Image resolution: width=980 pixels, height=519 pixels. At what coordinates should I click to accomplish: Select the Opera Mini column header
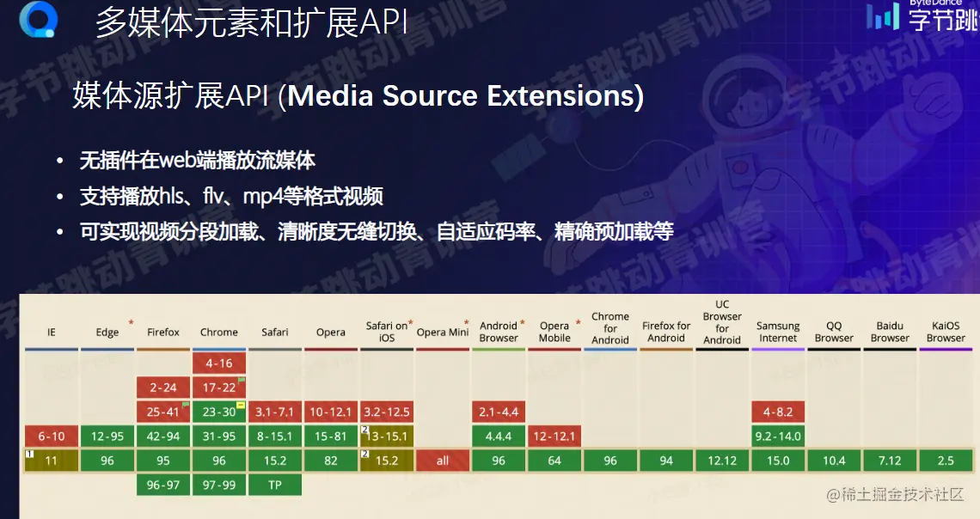pyautogui.click(x=443, y=333)
